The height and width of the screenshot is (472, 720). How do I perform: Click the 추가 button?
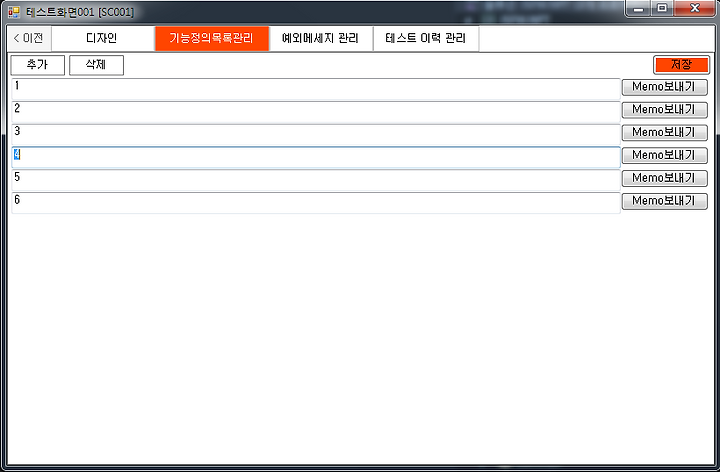pyautogui.click(x=38, y=65)
